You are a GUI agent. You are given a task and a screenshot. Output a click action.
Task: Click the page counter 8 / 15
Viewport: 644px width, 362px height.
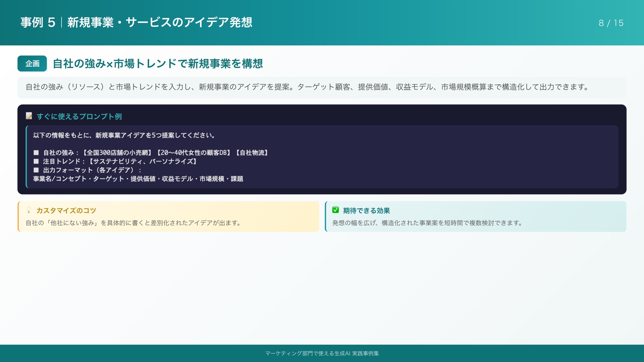pyautogui.click(x=611, y=23)
